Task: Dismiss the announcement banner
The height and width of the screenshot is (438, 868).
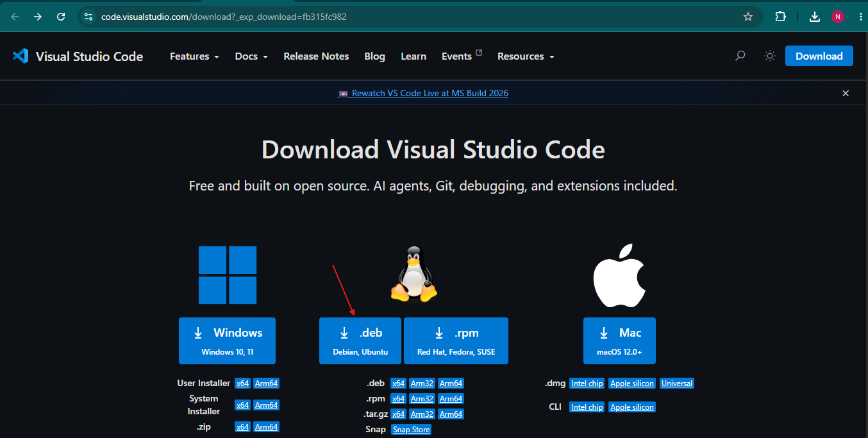Action: [846, 93]
